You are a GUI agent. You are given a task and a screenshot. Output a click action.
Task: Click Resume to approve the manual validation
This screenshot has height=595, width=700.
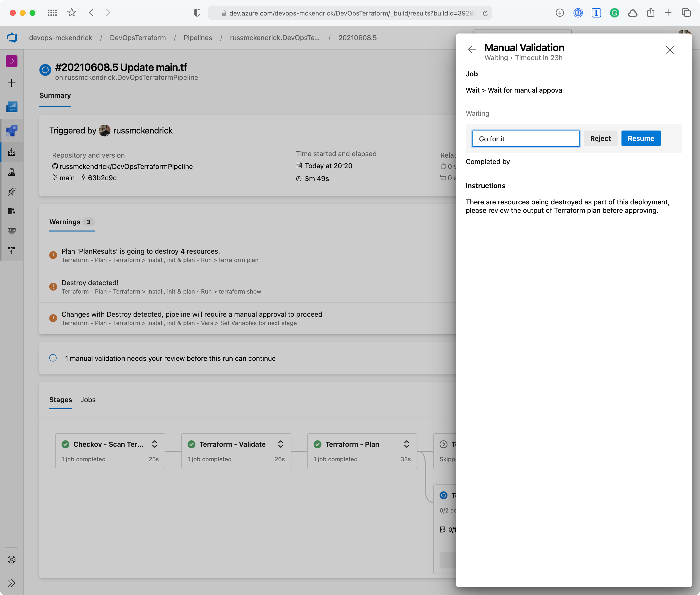coord(640,138)
